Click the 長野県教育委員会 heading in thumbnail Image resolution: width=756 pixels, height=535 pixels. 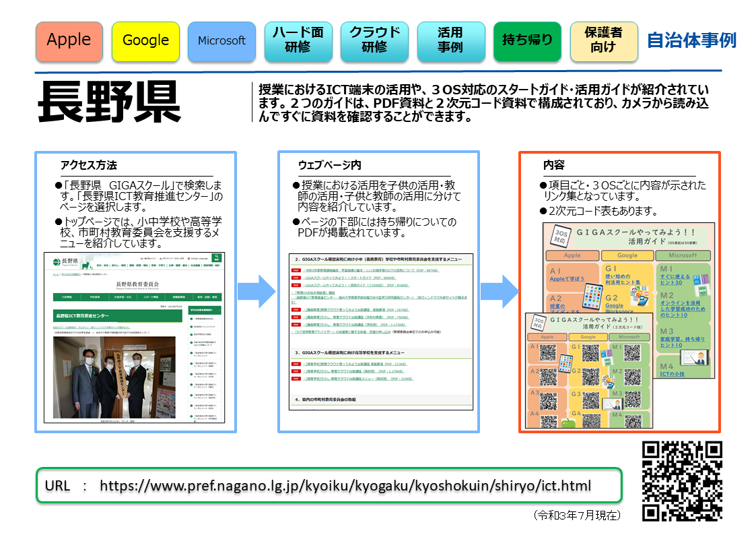point(137,284)
